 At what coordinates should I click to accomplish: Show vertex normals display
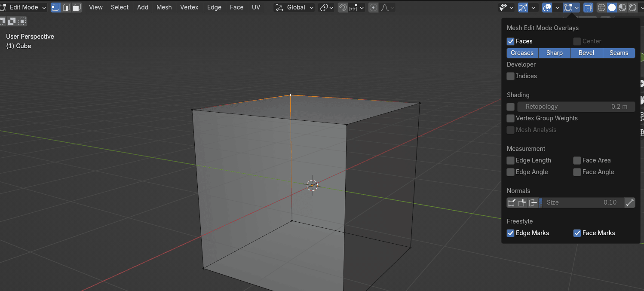(x=512, y=202)
